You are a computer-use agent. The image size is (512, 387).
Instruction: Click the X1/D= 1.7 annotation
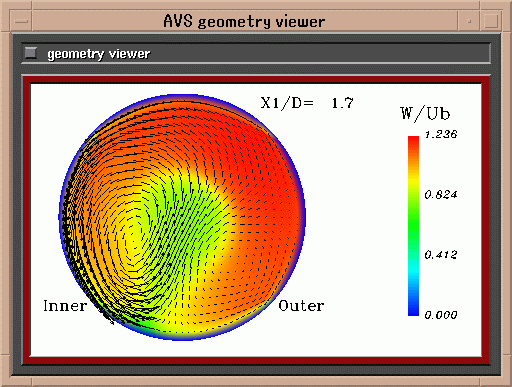[307, 103]
